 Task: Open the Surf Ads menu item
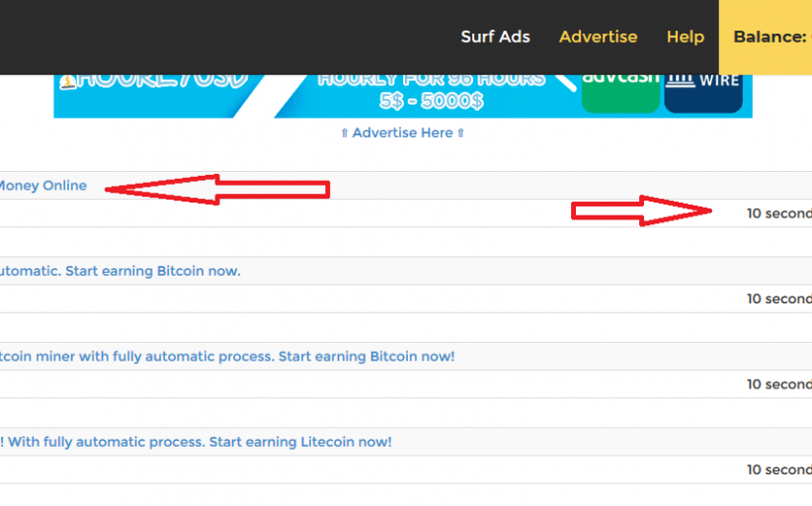click(495, 37)
